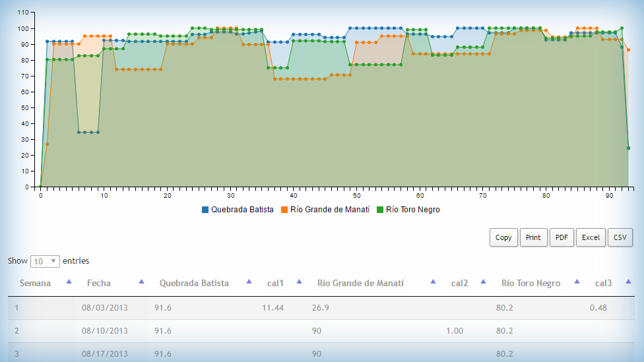The width and height of the screenshot is (644, 362).
Task: Download the table as CSV
Action: click(620, 237)
